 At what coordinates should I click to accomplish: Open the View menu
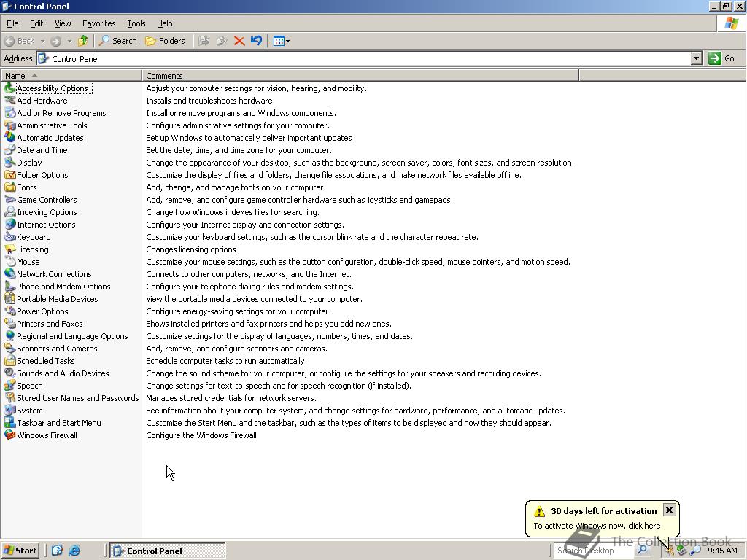pos(63,23)
